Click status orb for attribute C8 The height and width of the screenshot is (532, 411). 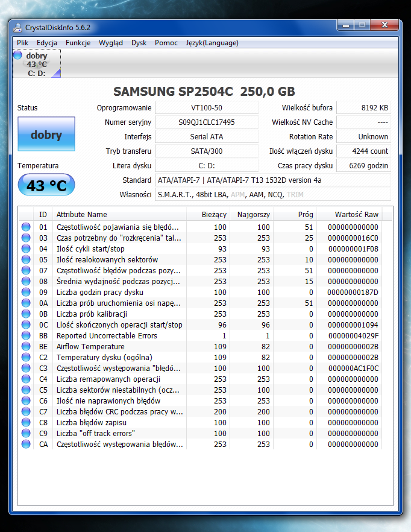pyautogui.click(x=26, y=422)
